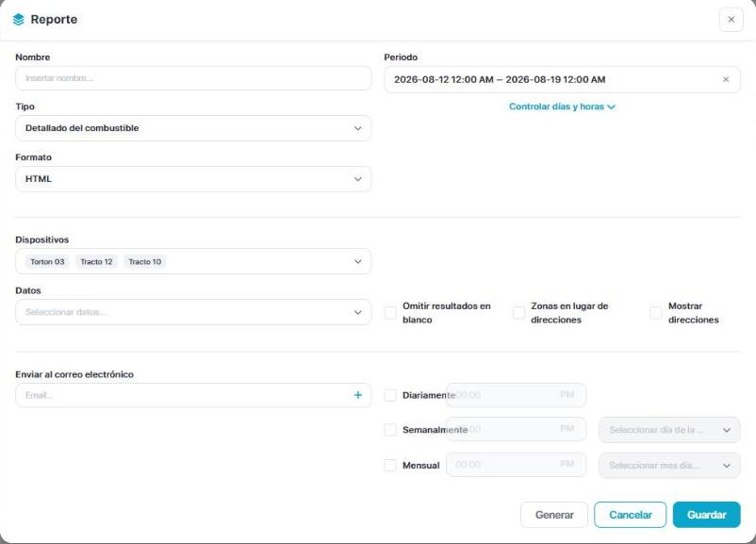Click the Semanalmente time field
Viewport: 756px width, 544px height.
coord(516,429)
